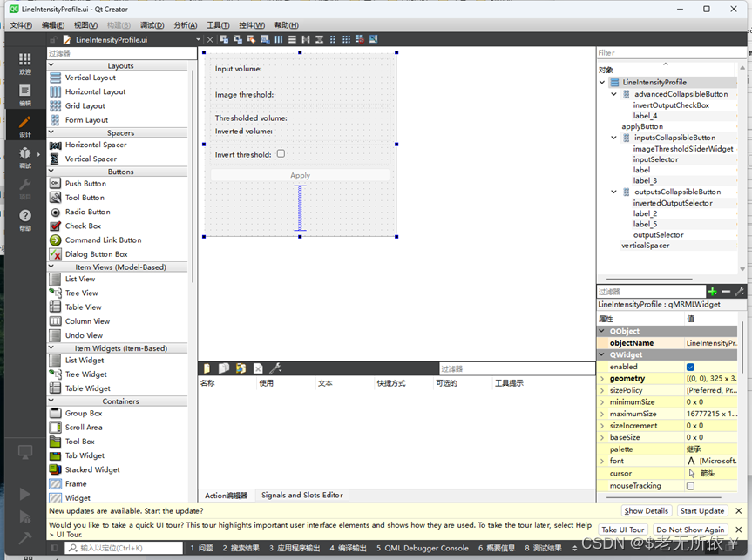Apply Lay Out Horizontally from toolbar

pyautogui.click(x=279, y=39)
